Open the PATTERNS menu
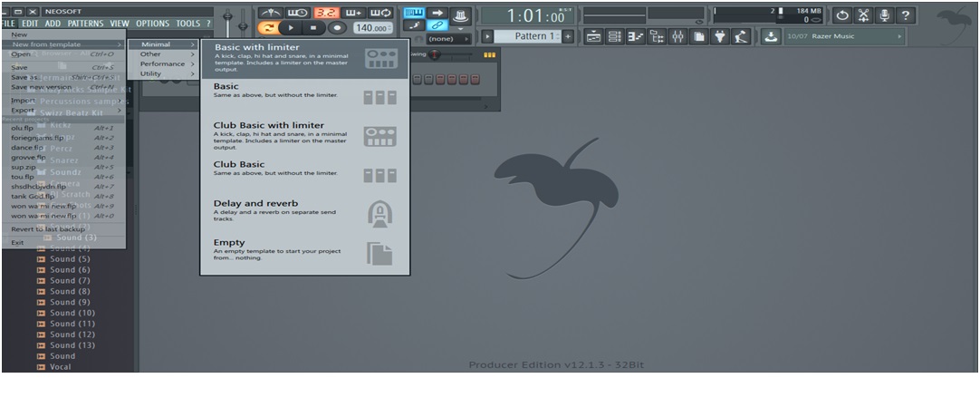Image resolution: width=980 pixels, height=417 pixels. (x=86, y=24)
